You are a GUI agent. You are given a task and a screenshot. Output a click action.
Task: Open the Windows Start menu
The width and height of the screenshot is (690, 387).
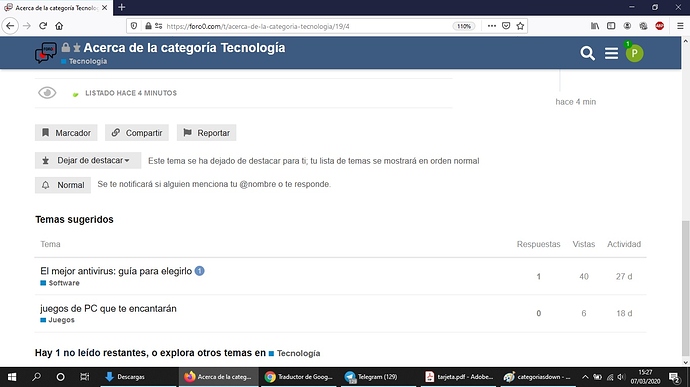coord(12,377)
